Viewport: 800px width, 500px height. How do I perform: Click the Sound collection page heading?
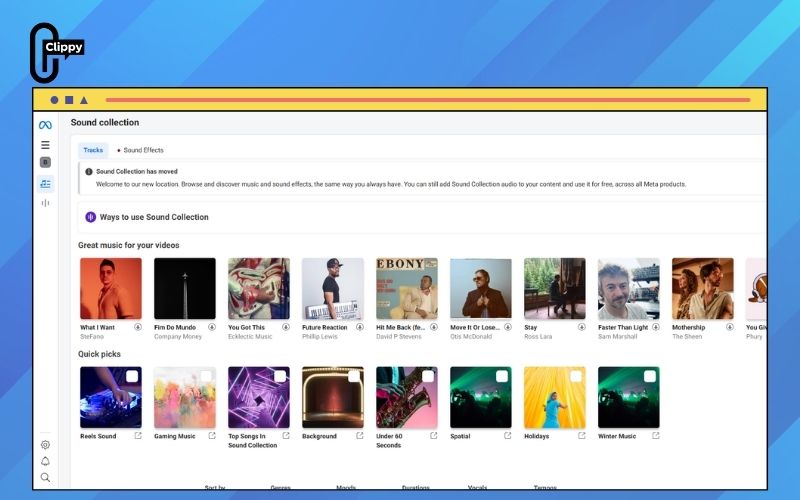(x=105, y=122)
